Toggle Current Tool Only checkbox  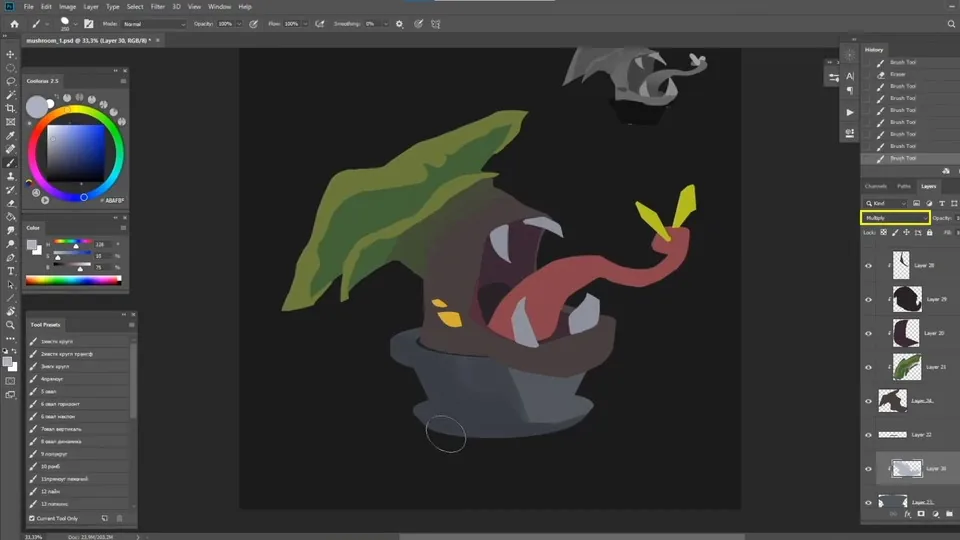click(x=32, y=519)
